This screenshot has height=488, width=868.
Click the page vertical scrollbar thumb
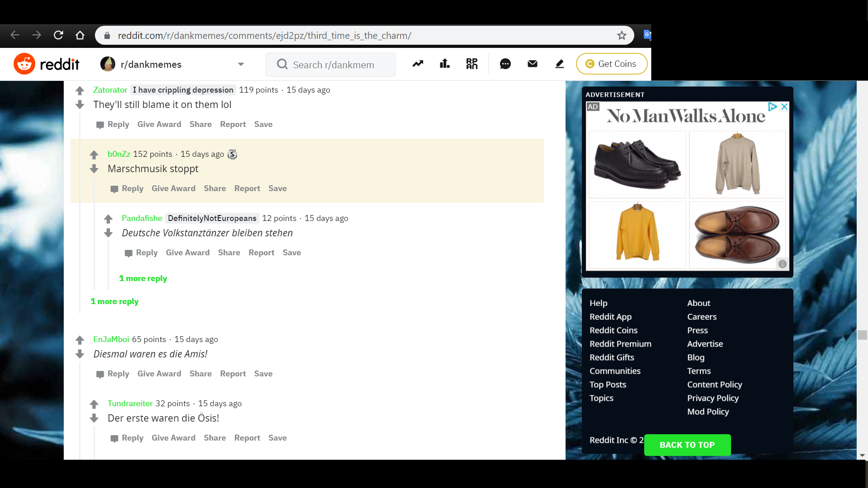point(862,335)
